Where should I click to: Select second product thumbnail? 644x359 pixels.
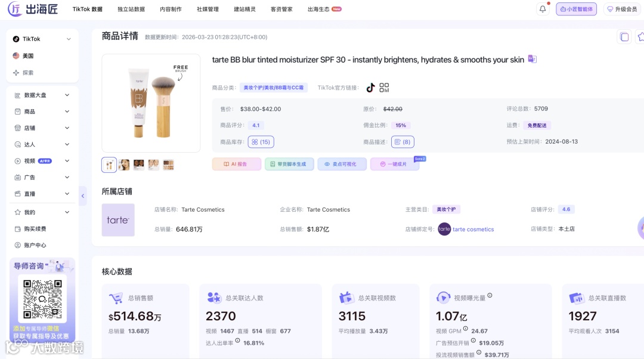pos(124,165)
